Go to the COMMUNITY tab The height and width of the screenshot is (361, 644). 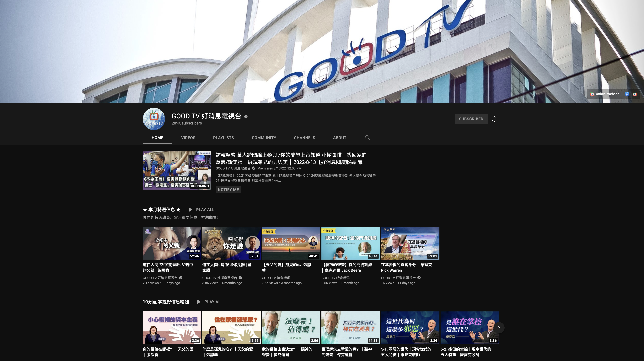coord(264,138)
